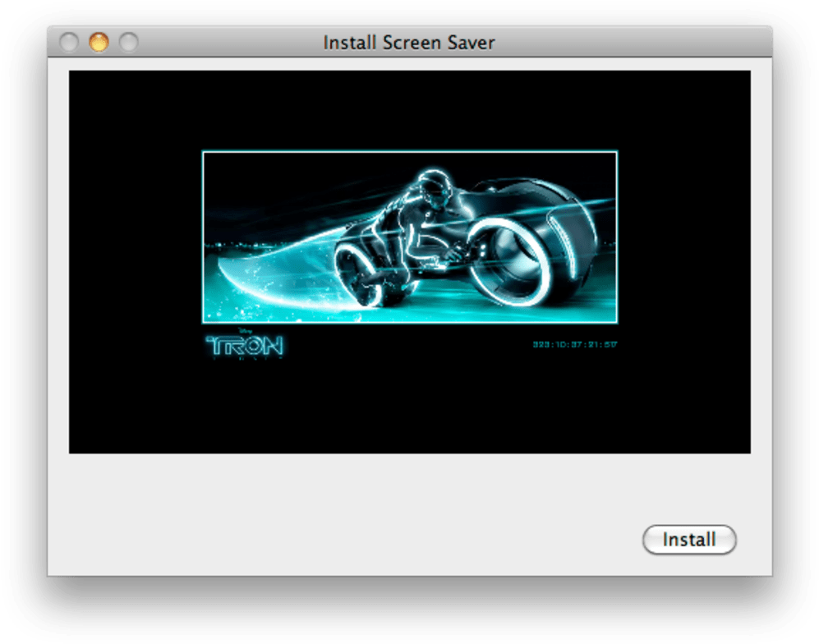Minimize the installer window
Image resolution: width=819 pixels, height=644 pixels.
tap(99, 41)
